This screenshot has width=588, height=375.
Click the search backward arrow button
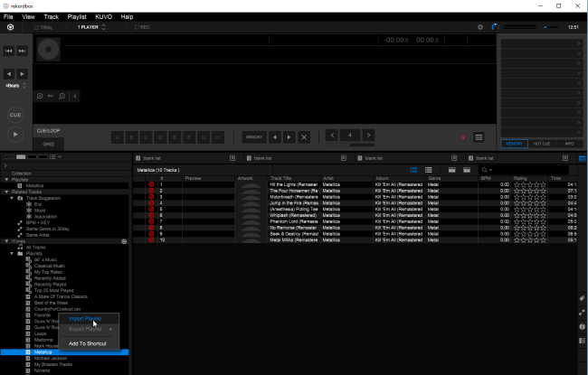pyautogui.click(x=9, y=74)
